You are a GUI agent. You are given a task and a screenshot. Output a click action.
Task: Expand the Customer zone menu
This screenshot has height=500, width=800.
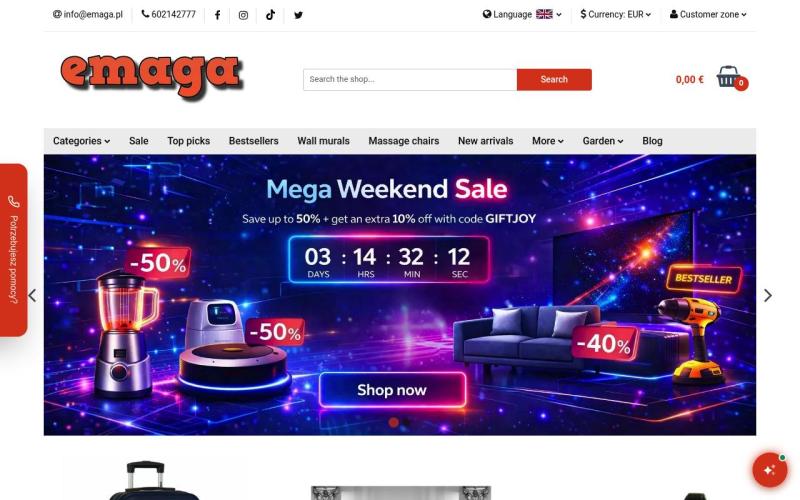click(x=708, y=14)
